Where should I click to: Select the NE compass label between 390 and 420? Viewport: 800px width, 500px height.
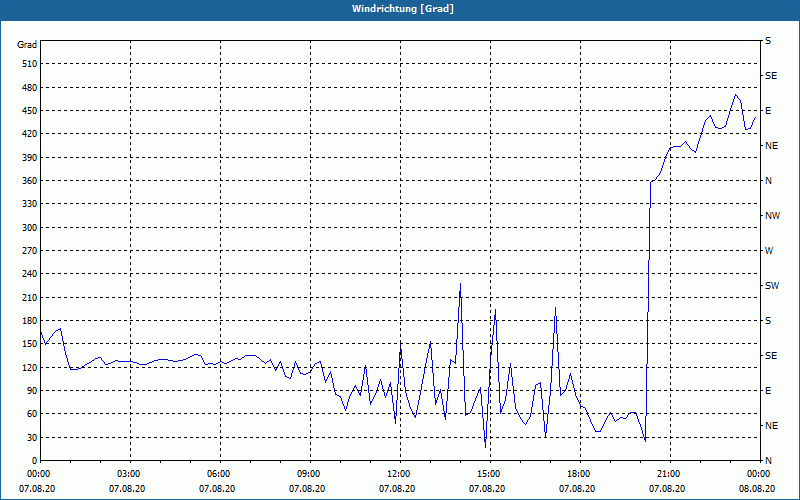tap(771, 146)
